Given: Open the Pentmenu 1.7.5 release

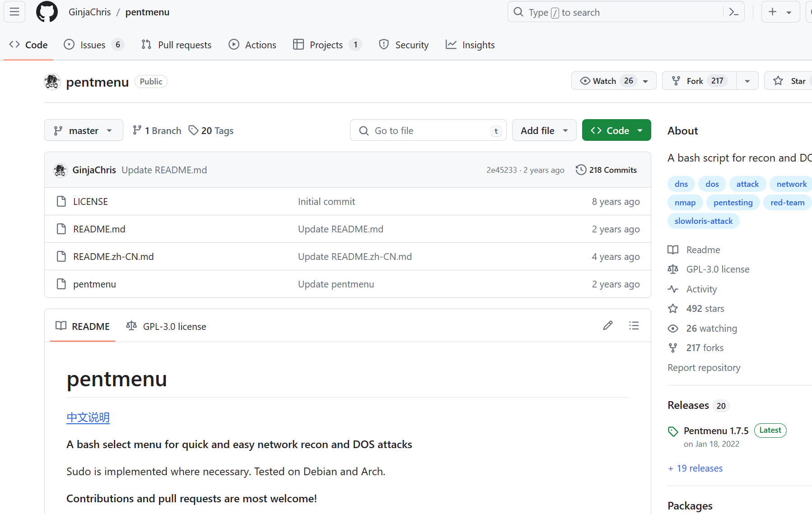Looking at the screenshot, I should pyautogui.click(x=716, y=431).
